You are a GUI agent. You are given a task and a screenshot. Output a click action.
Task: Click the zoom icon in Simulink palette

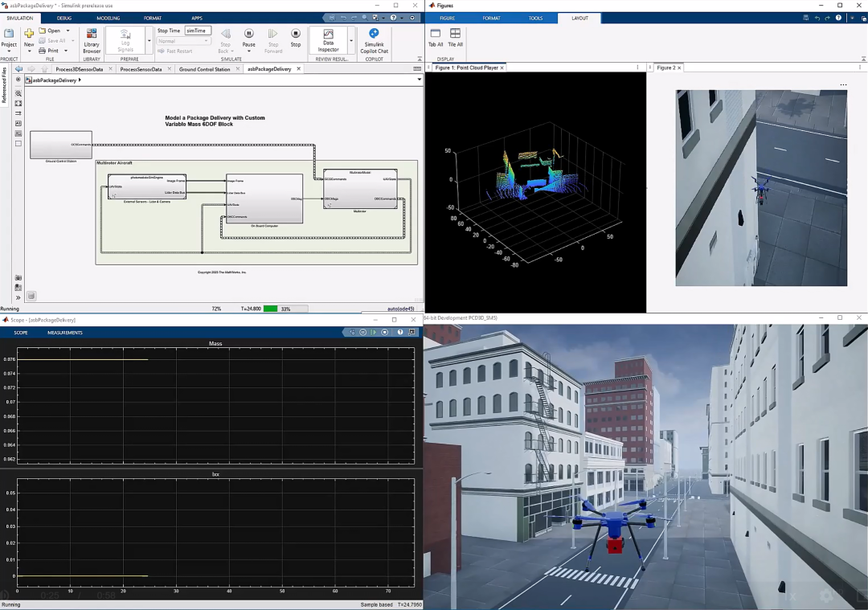click(18, 93)
